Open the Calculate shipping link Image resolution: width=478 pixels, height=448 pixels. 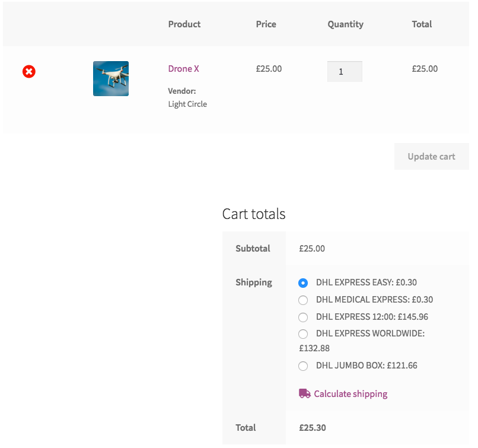350,394
